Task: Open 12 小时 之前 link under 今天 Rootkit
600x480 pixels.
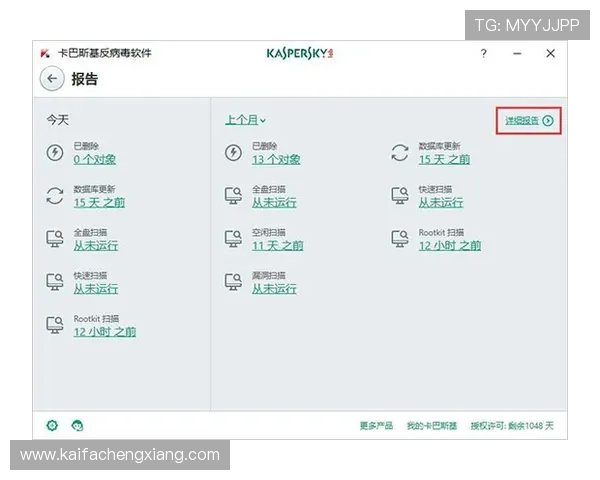Action: (105, 332)
